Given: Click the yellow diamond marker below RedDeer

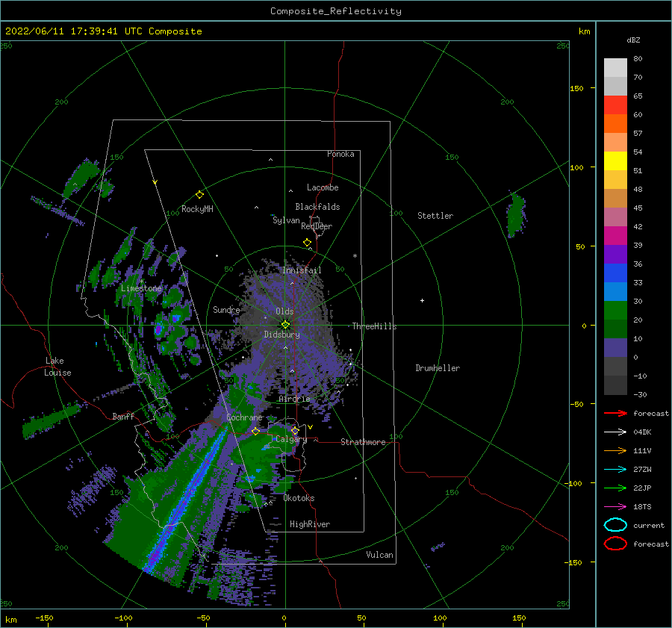Looking at the screenshot, I should [307, 242].
